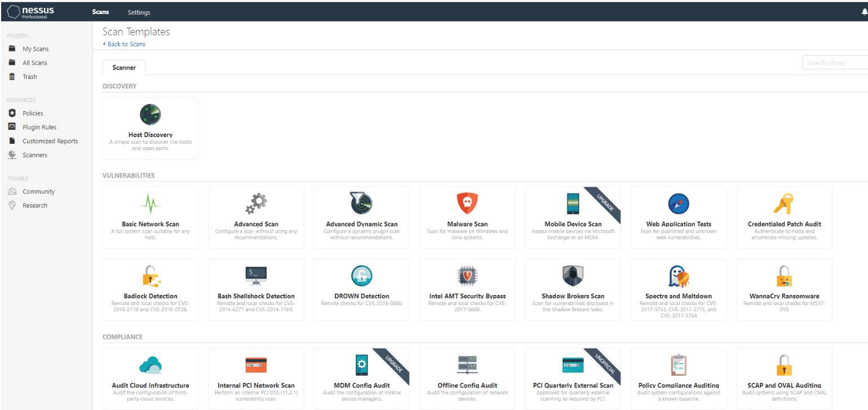Click the Back to Scans link
Screen dimensions: 868x410
(125, 44)
